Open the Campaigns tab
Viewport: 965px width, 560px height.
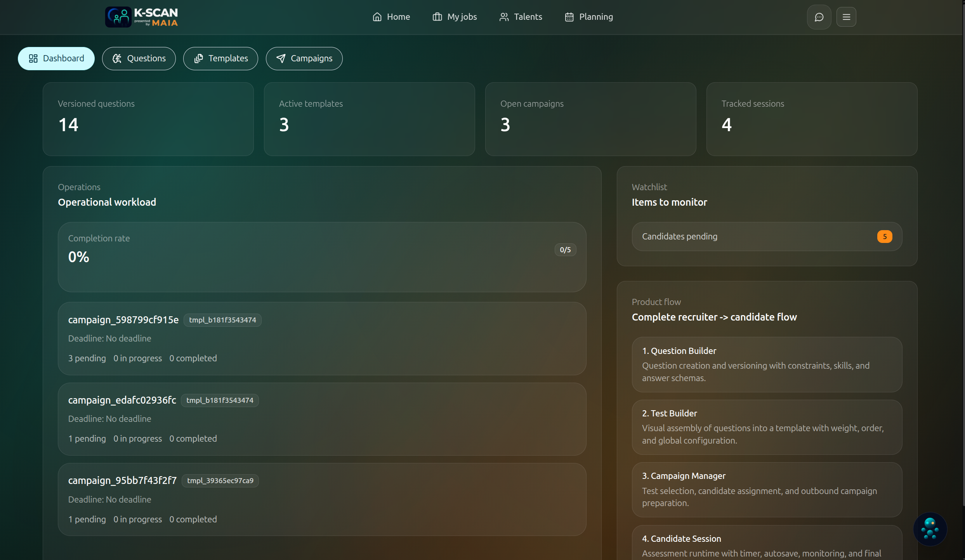(304, 59)
